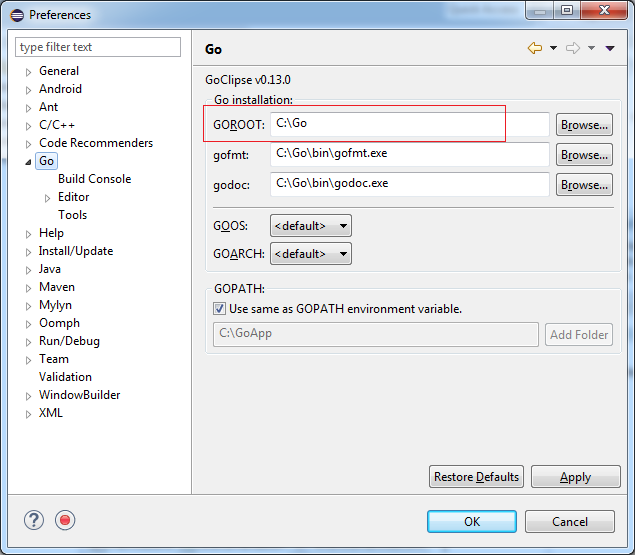Expand the Maven preferences node
This screenshot has height=555, width=635.
[28, 288]
